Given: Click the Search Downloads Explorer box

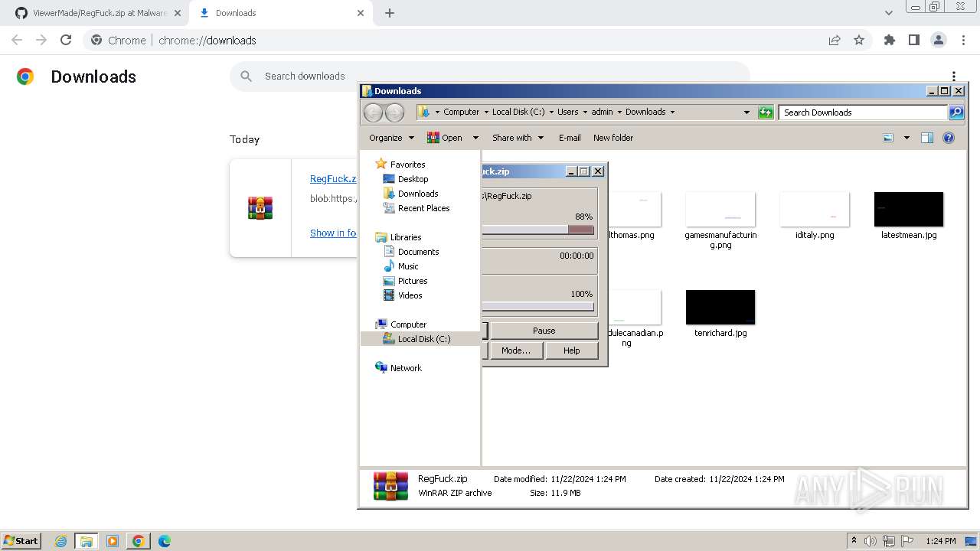Looking at the screenshot, I should click(863, 112).
